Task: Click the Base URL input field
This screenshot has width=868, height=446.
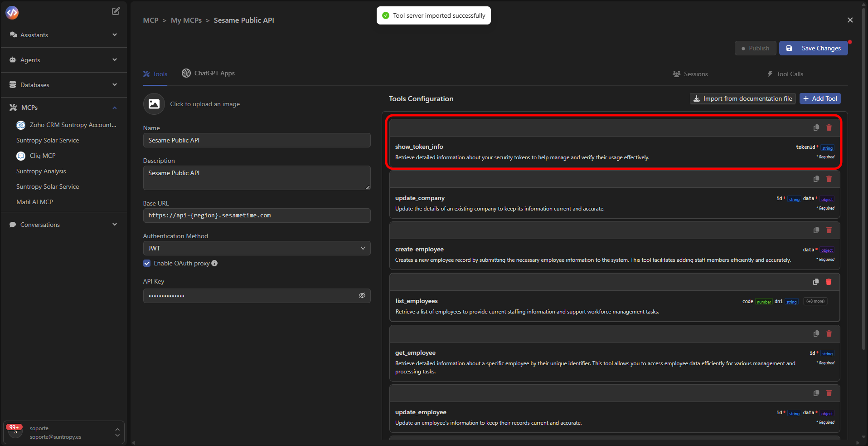Action: tap(257, 215)
